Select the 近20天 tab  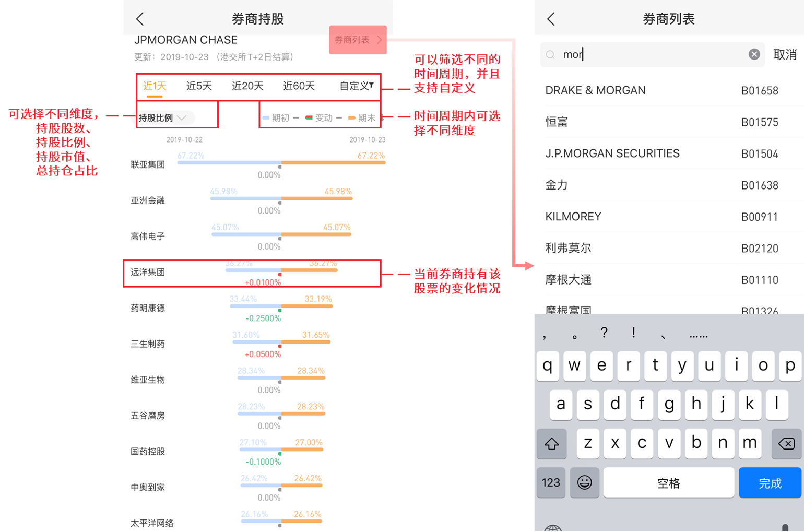[248, 86]
